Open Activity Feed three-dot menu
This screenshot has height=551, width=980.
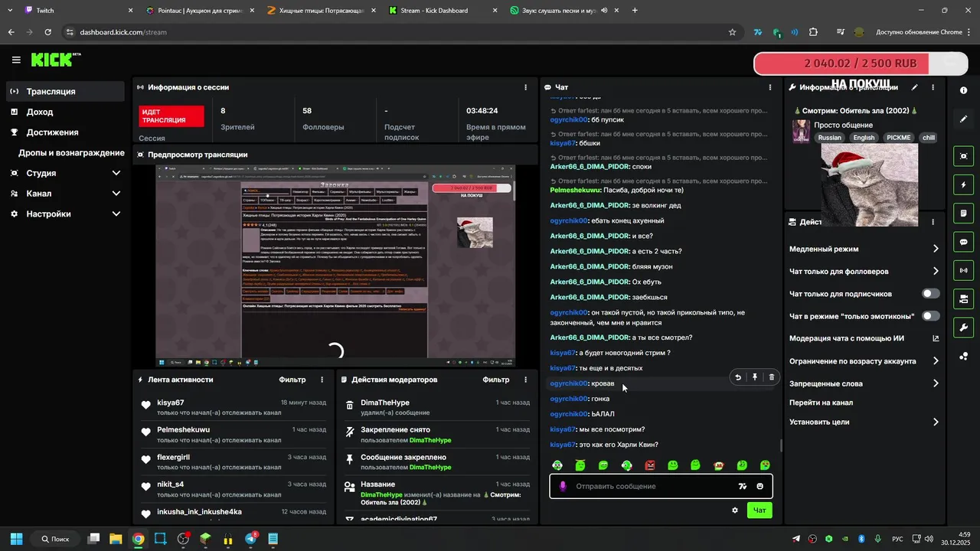pyautogui.click(x=322, y=380)
